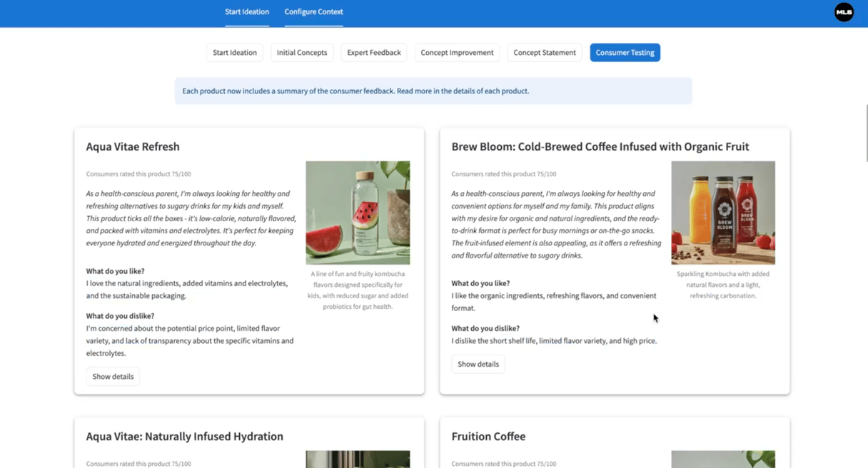Navigate to the Concept Improvement step

457,53
